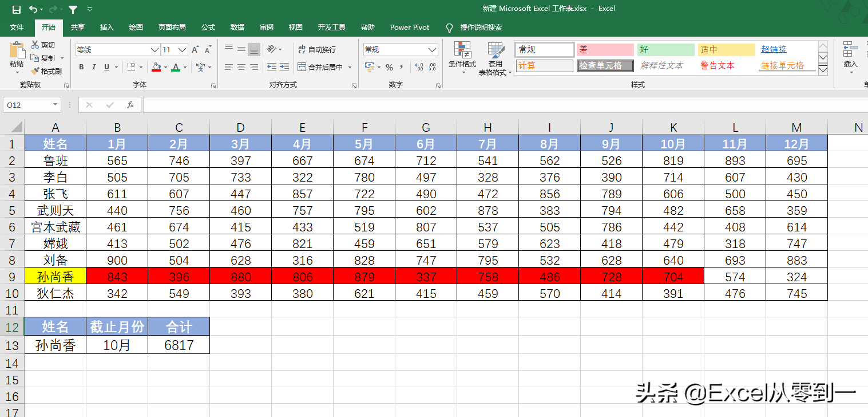Click the Cut (剪切) scissors icon
The height and width of the screenshot is (417, 868).
point(35,45)
